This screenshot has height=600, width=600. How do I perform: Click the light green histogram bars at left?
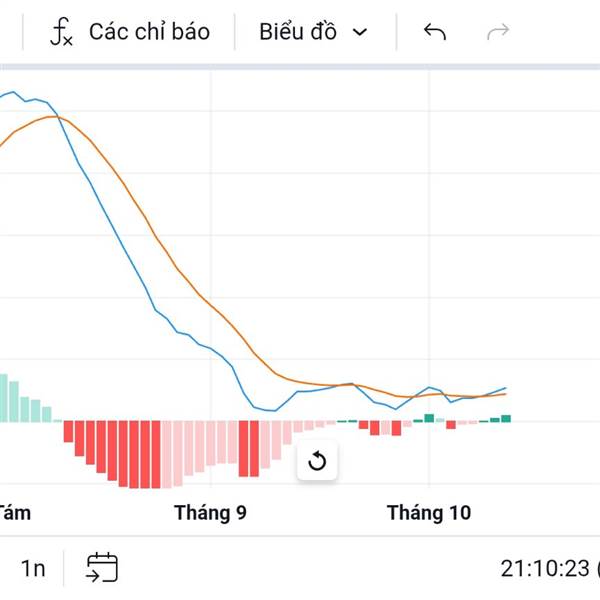coord(20,402)
